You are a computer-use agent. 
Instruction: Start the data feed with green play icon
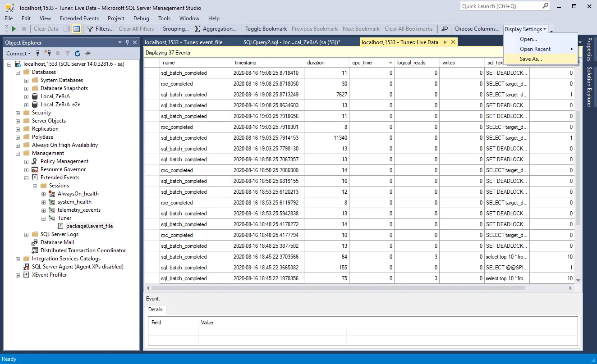click(x=14, y=29)
